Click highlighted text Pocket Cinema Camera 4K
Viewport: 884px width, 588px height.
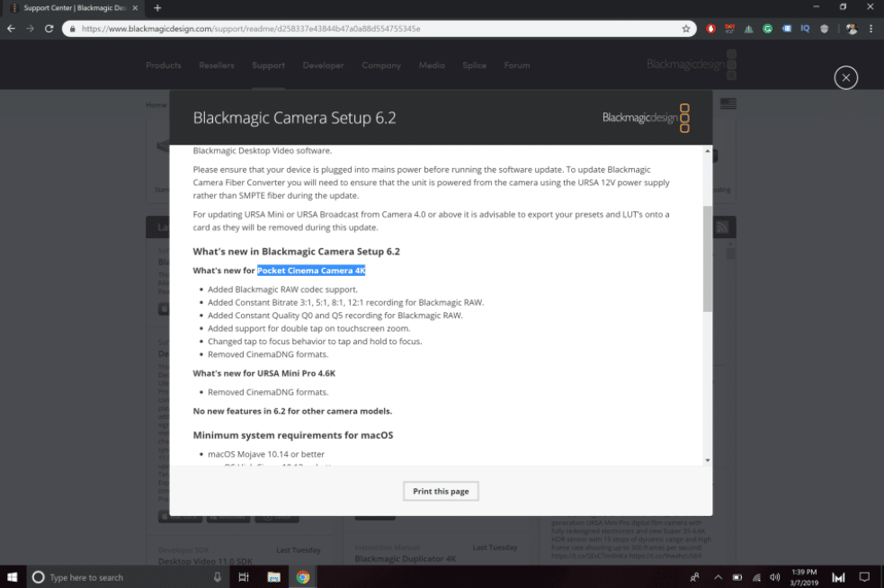(x=311, y=271)
